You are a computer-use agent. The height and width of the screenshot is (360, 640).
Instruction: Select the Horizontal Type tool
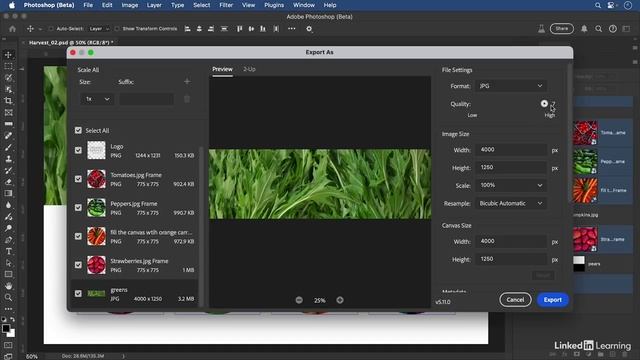(9, 251)
